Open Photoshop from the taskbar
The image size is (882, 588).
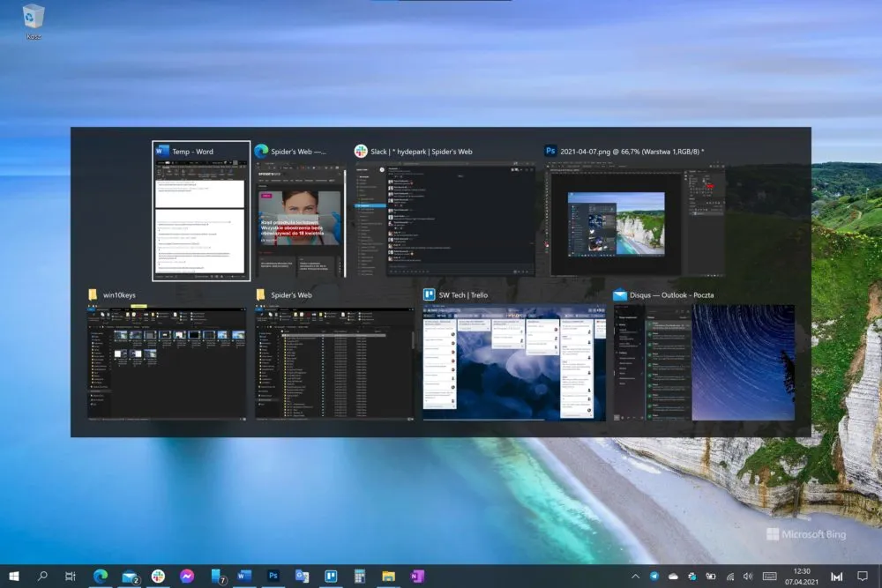coord(273,577)
